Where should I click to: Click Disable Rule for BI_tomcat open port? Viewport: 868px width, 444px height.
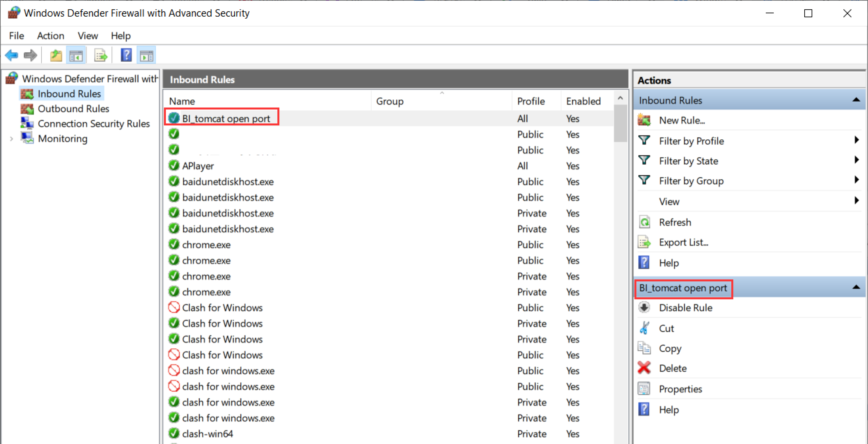pyautogui.click(x=685, y=308)
